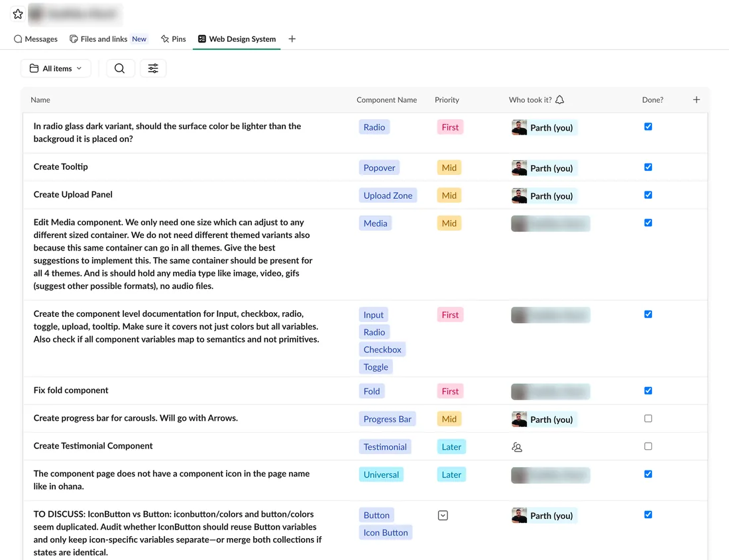Image resolution: width=729 pixels, height=560 pixels.
Task: Click the Popover component tag
Action: pyautogui.click(x=379, y=168)
